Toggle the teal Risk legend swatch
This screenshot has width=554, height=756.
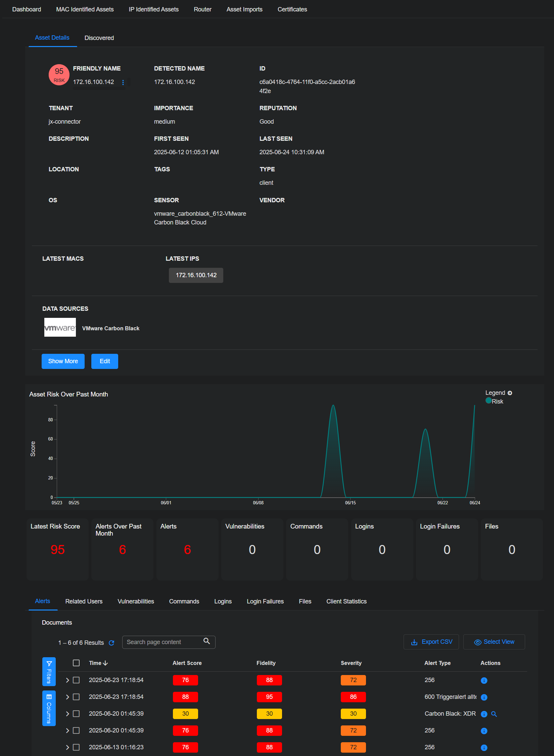(489, 401)
